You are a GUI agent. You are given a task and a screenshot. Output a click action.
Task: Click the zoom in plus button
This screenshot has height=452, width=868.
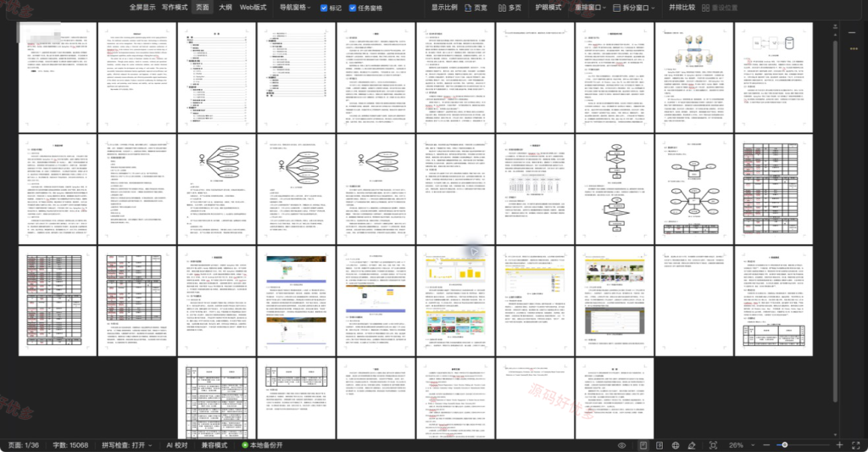click(x=839, y=445)
